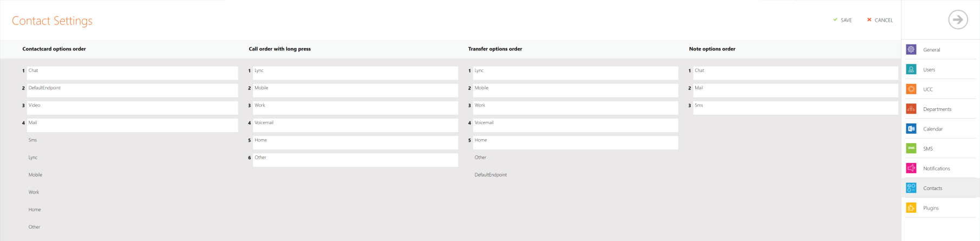Save the contact settings
The image size is (980, 241).
(x=842, y=20)
